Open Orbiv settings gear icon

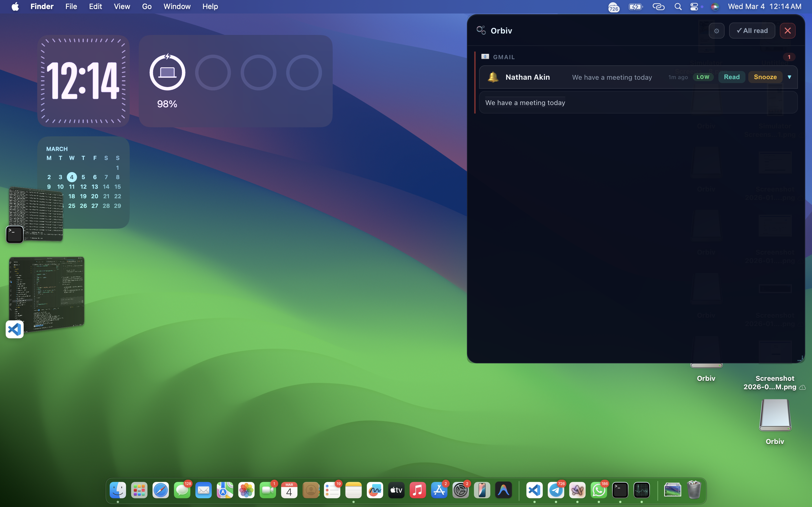coord(716,31)
